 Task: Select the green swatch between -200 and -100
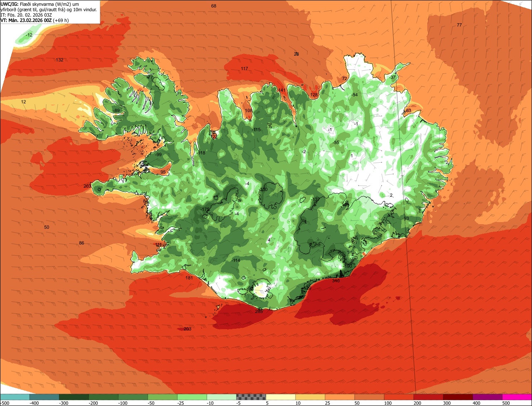pyautogui.click(x=103, y=397)
